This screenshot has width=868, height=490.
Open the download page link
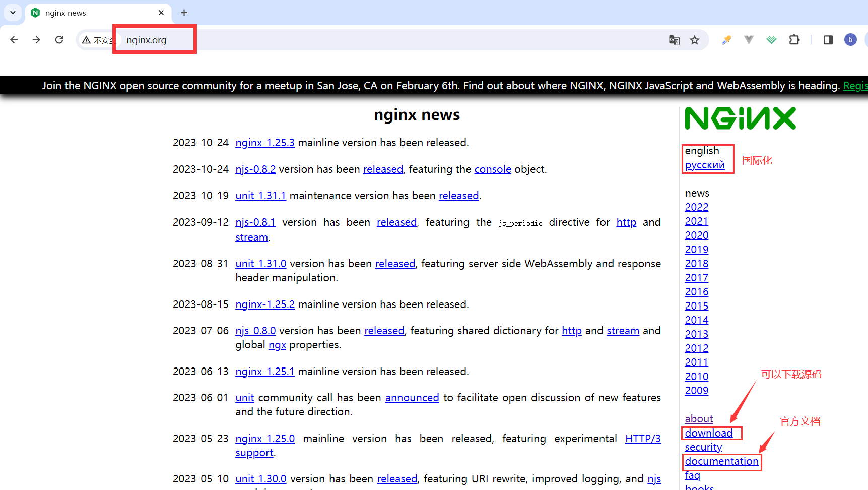click(x=709, y=433)
